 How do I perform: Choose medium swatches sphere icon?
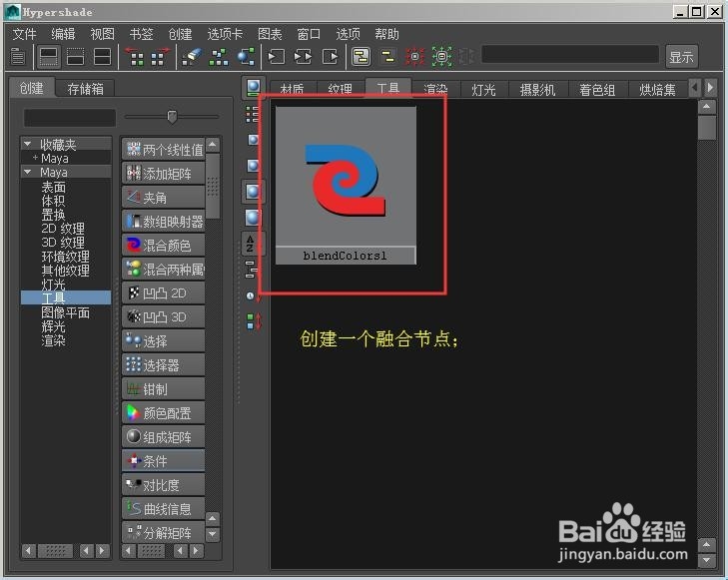[253, 165]
